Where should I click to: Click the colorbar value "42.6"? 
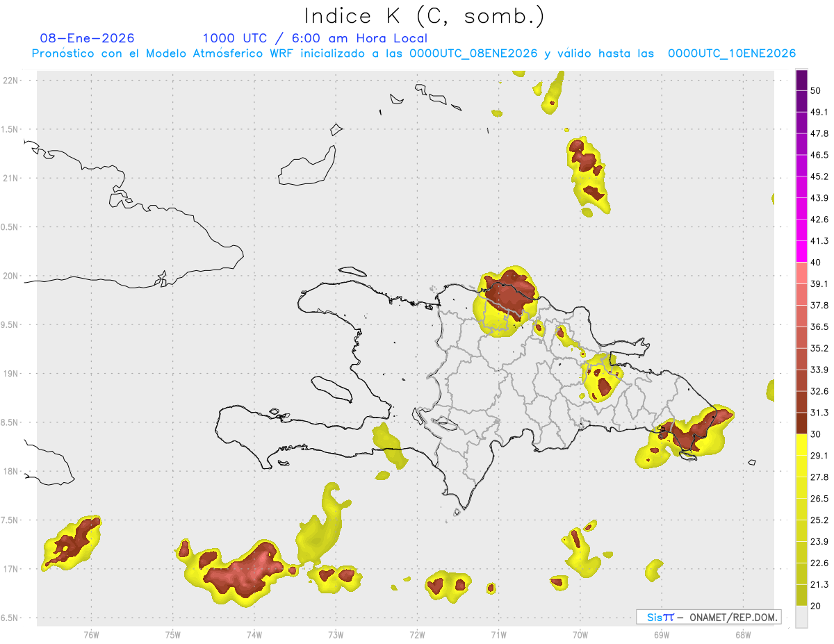point(819,220)
